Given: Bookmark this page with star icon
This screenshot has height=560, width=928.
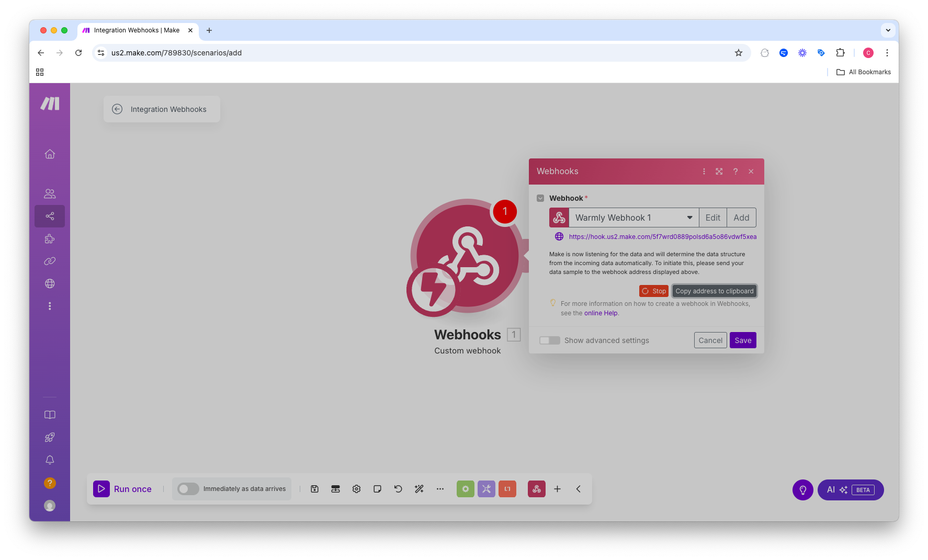Looking at the screenshot, I should (x=739, y=53).
